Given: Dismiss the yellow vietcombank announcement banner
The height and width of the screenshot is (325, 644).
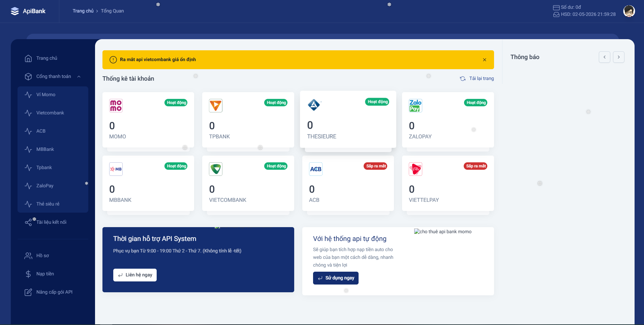Looking at the screenshot, I should pos(485,60).
